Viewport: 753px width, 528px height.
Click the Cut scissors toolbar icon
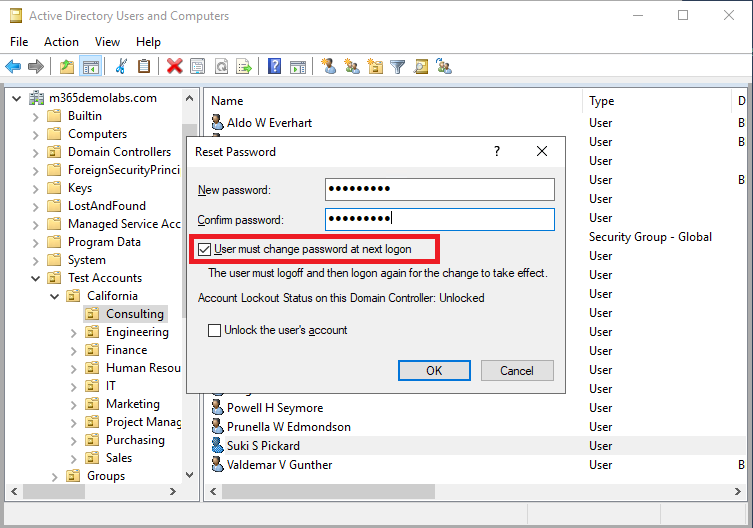(121, 67)
